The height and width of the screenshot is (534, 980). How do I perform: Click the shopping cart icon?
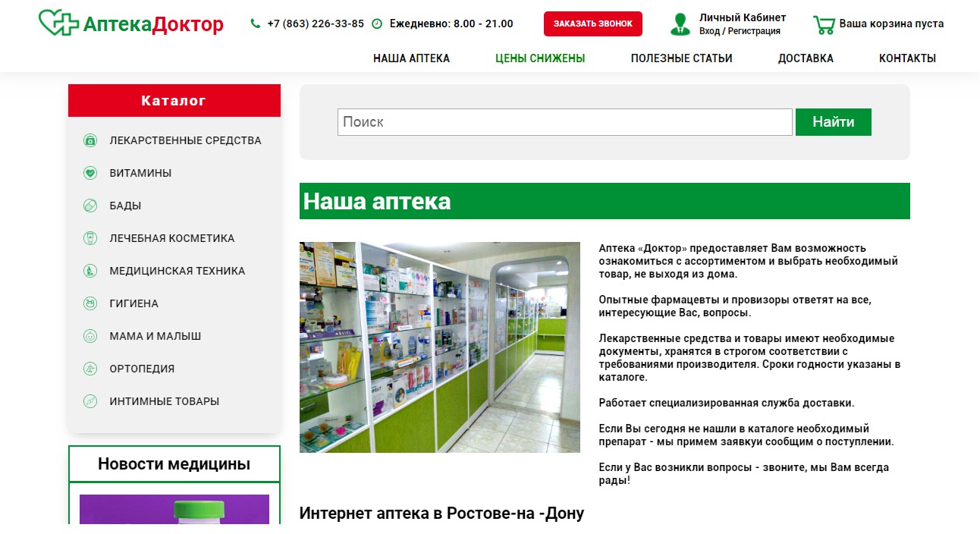click(x=824, y=24)
